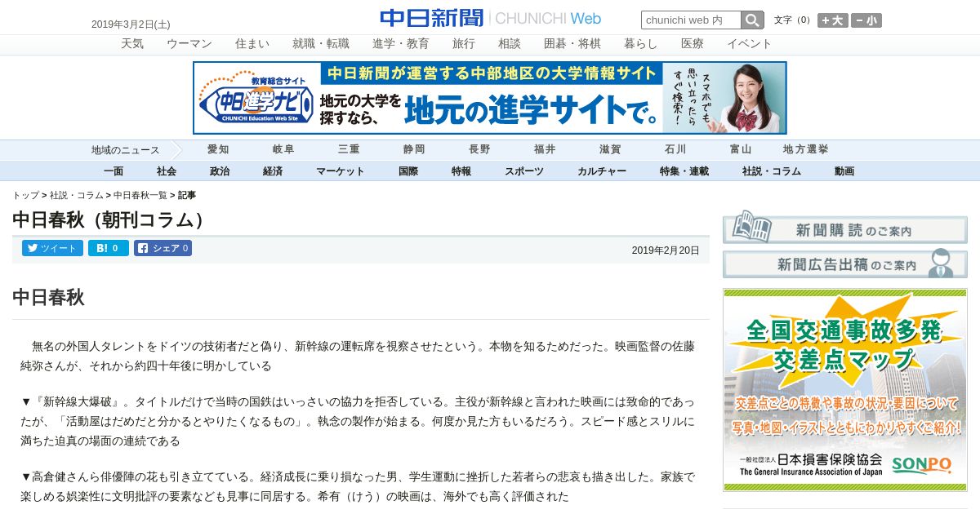Click the 社説・コラム breadcrumb link
Viewport: 980px width, 514px height.
(77, 195)
